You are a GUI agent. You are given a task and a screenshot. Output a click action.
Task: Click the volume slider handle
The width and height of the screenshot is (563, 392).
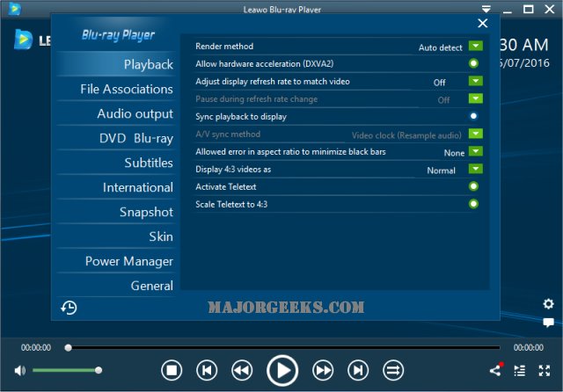[x=99, y=370]
